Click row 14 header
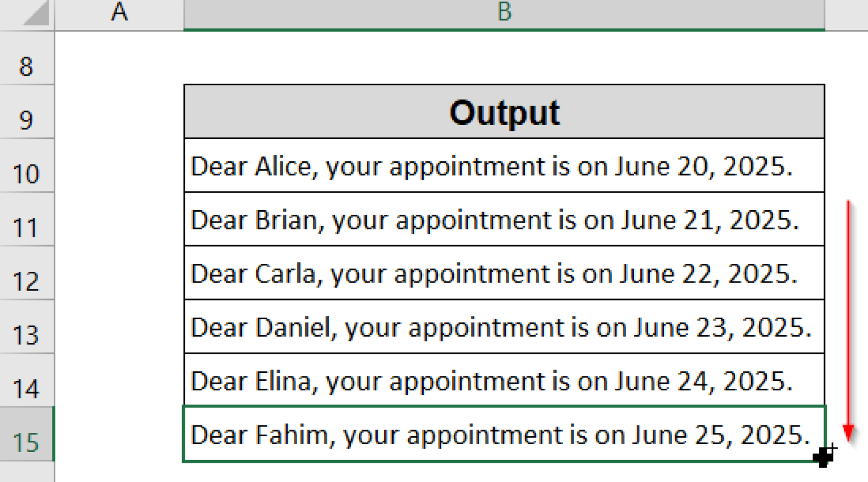 pos(27,388)
